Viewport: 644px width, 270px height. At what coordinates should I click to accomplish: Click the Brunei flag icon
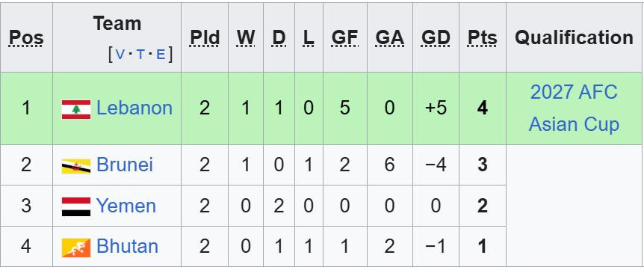(76, 166)
